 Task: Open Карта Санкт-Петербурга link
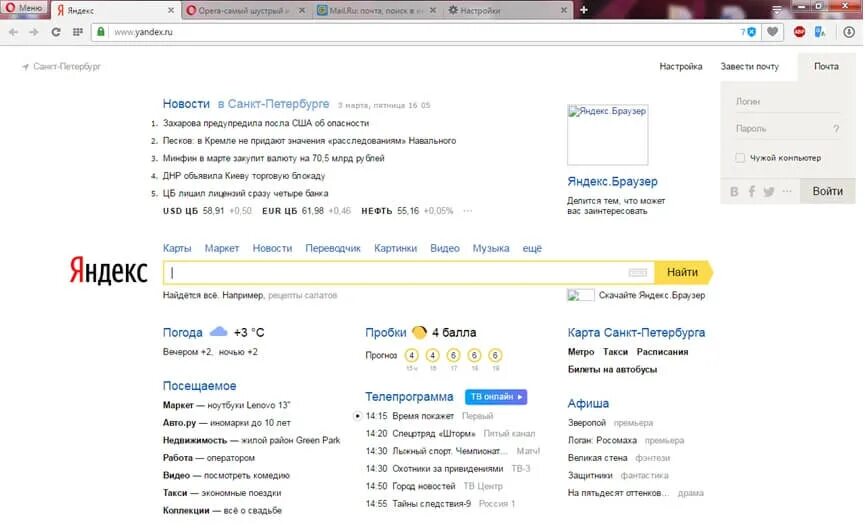point(636,333)
